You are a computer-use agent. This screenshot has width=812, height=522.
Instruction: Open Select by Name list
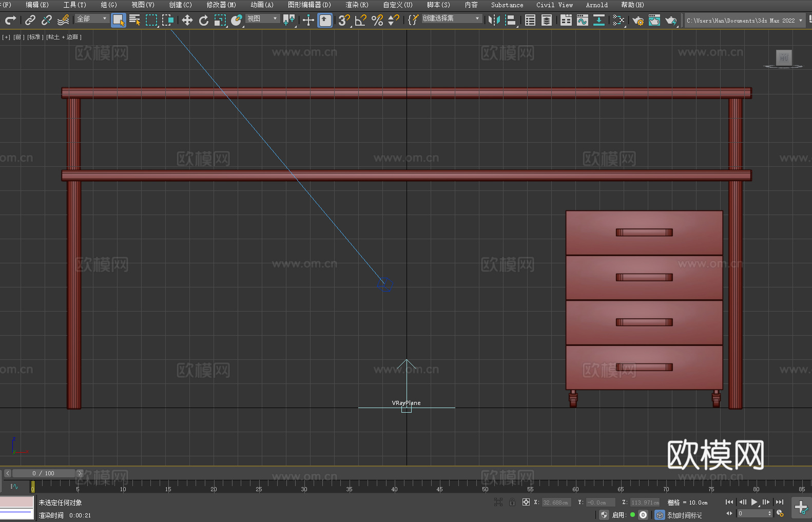135,20
